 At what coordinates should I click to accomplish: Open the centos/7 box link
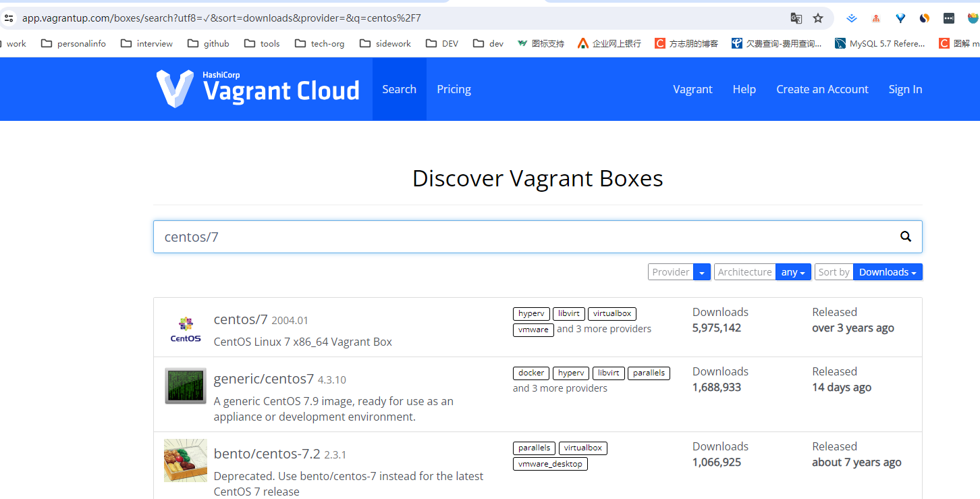(x=240, y=319)
